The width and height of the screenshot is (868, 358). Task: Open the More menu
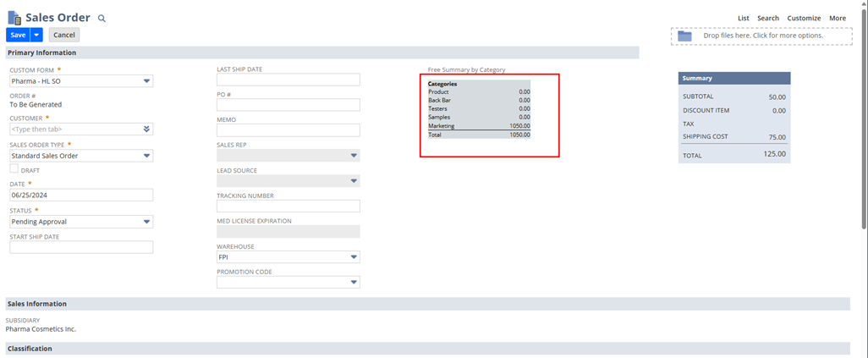[x=837, y=18]
